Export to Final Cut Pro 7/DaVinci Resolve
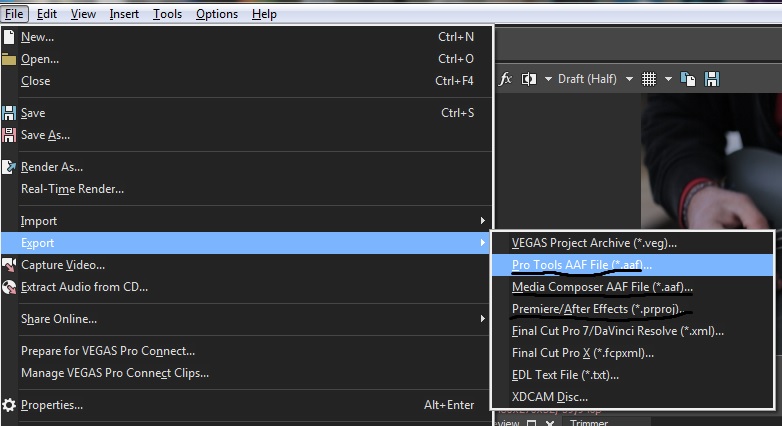The height and width of the screenshot is (426, 782). (632, 331)
